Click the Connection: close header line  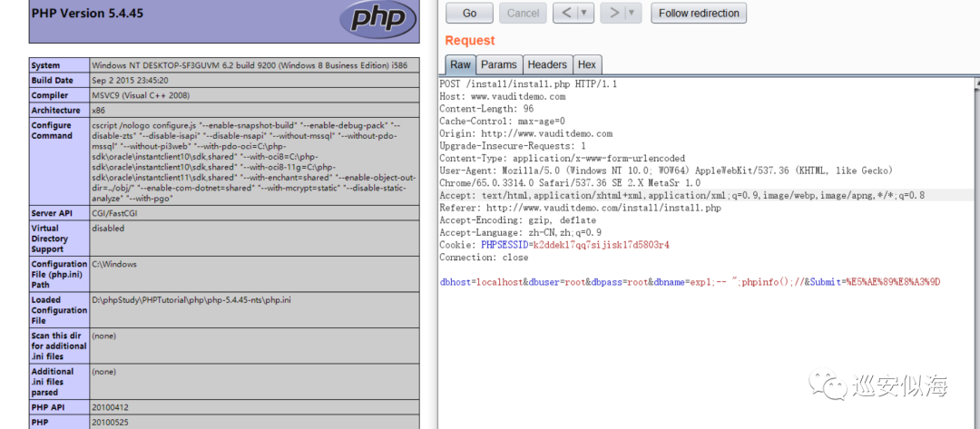(x=484, y=258)
